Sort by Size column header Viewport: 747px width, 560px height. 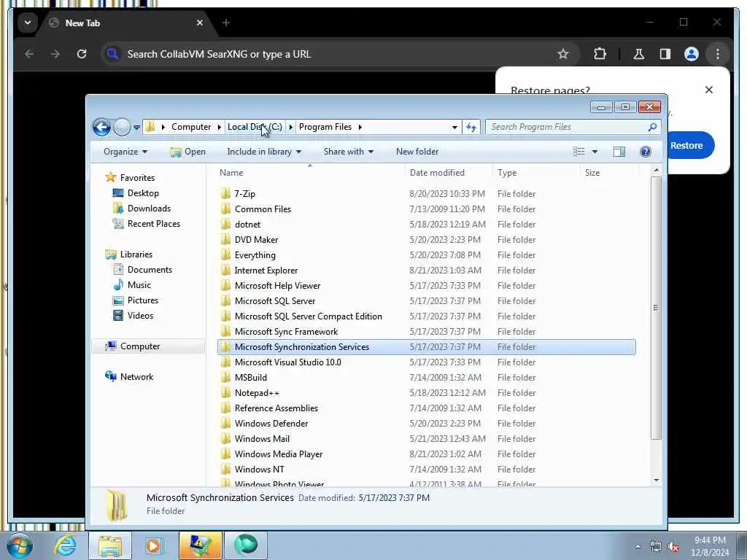(592, 172)
